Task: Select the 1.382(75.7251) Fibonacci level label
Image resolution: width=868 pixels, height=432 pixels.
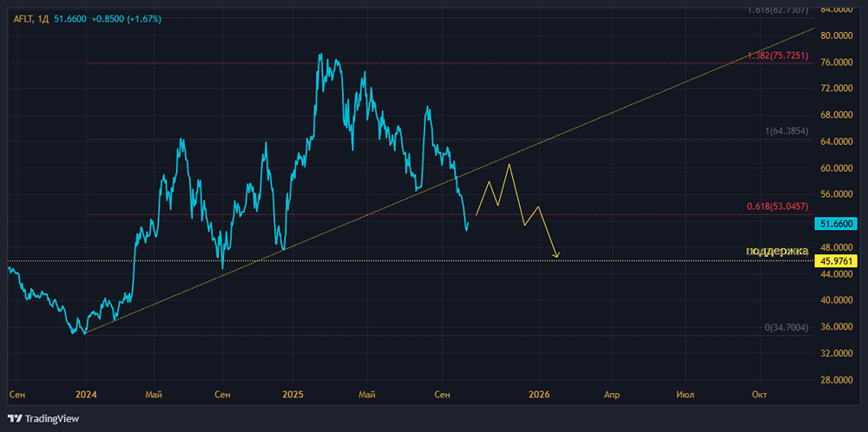Action: point(777,56)
